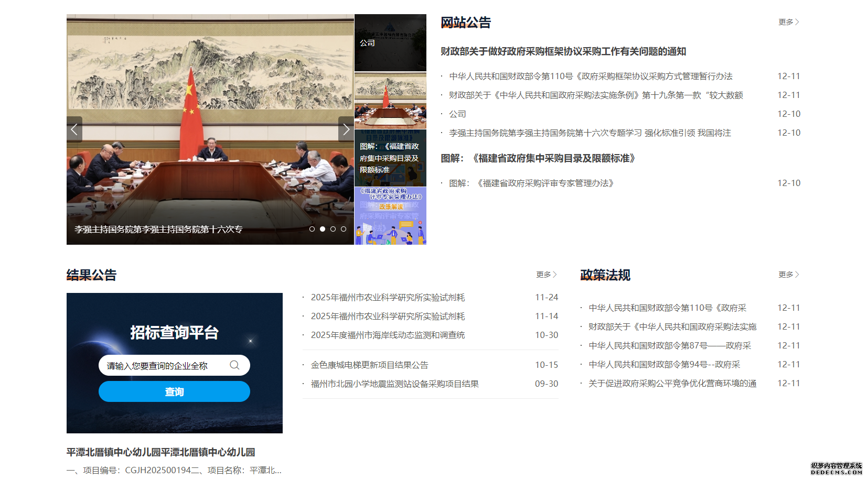
Task: Open headline 财政部关于做好政府采购框架协议采购工作
Action: [563, 51]
